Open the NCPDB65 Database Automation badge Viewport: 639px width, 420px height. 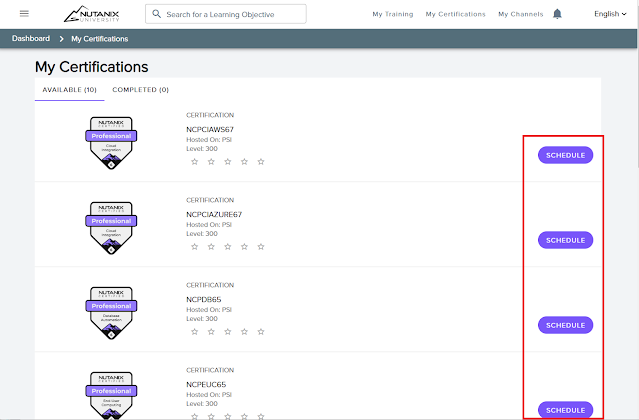click(111, 313)
